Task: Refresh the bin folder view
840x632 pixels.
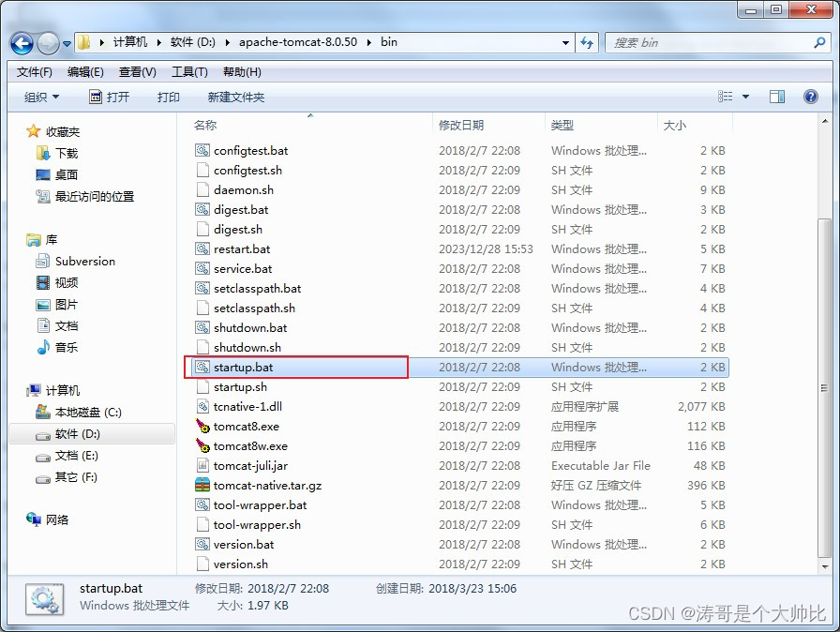Action: coord(587,43)
